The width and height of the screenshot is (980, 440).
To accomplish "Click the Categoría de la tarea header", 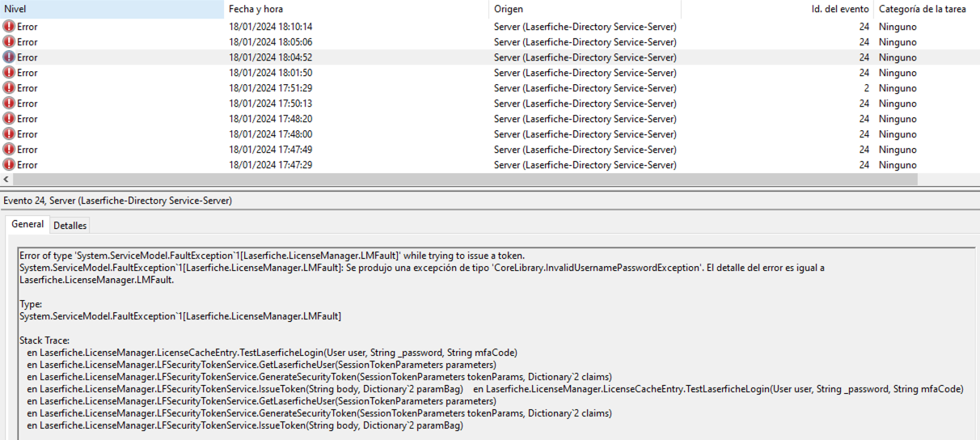I will (922, 9).
